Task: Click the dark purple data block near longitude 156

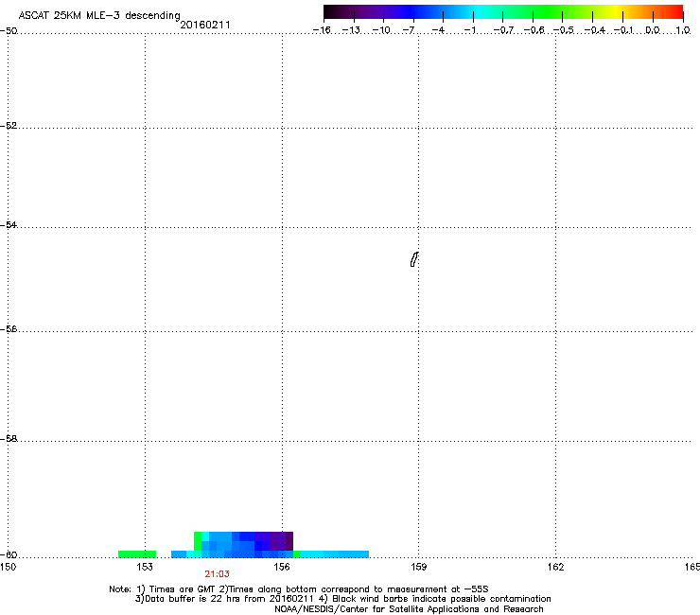Action: coord(281,541)
